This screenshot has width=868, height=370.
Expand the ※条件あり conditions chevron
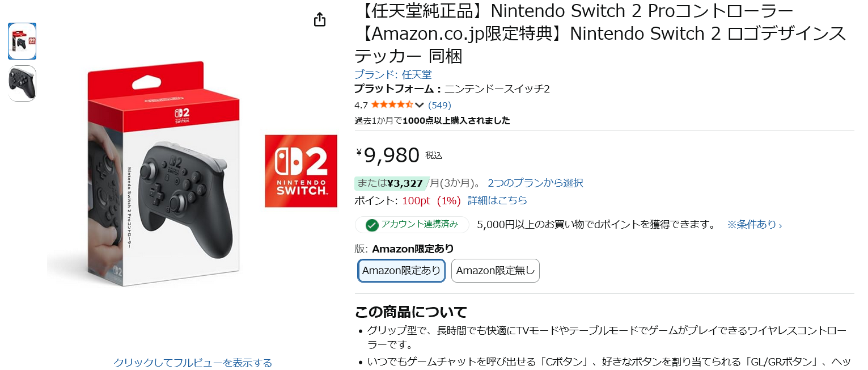(x=780, y=225)
